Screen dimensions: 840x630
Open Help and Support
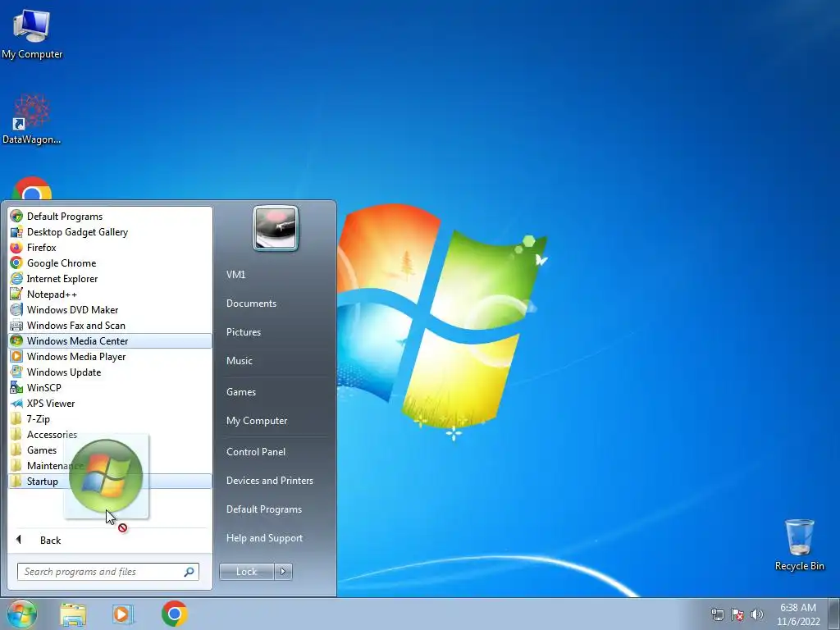pyautogui.click(x=264, y=538)
